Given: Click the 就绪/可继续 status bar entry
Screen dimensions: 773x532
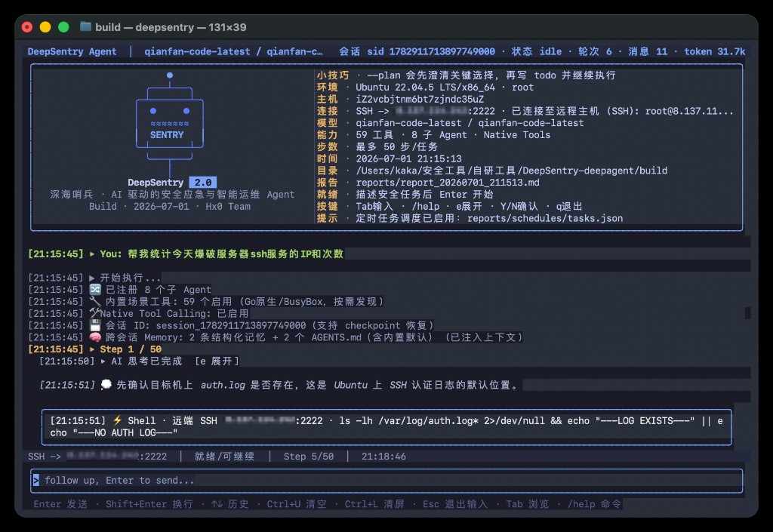Looking at the screenshot, I should click(224, 457).
